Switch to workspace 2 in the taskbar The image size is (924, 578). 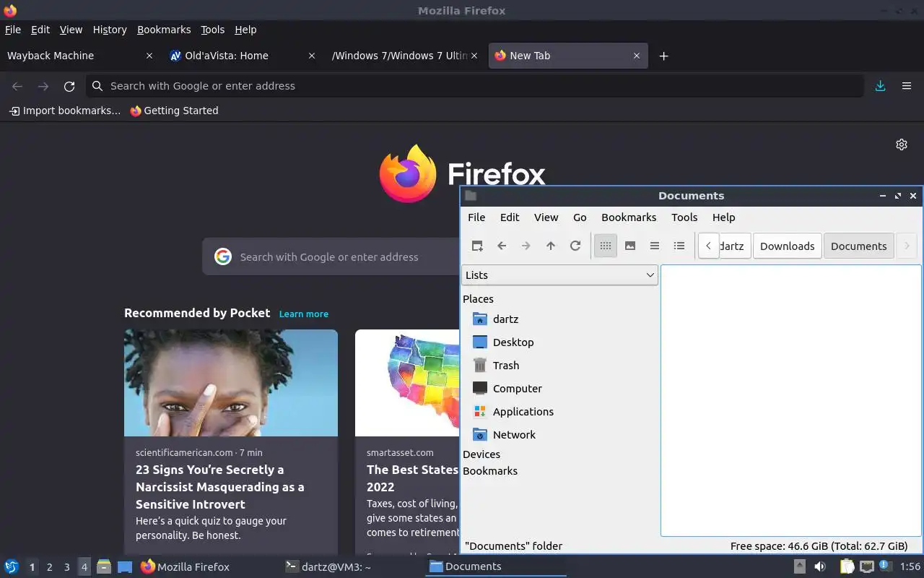[x=49, y=567]
